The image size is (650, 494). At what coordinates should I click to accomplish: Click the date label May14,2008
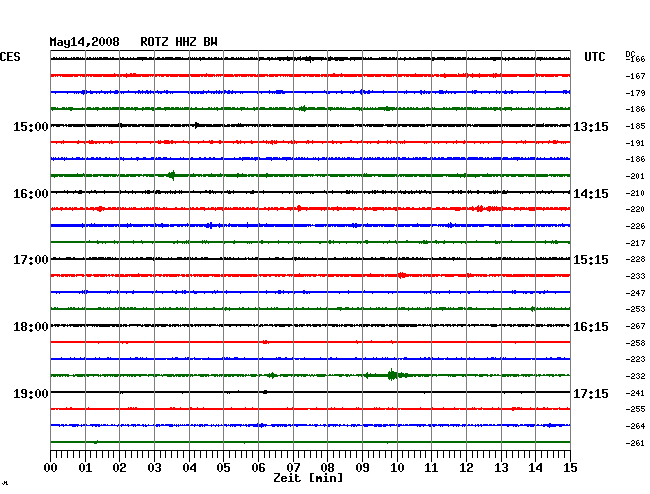(x=84, y=42)
